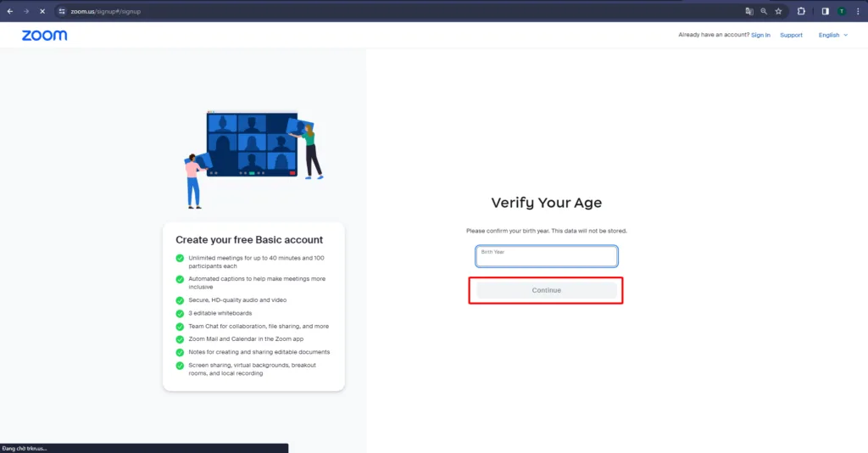View site information icon in address bar

[62, 11]
